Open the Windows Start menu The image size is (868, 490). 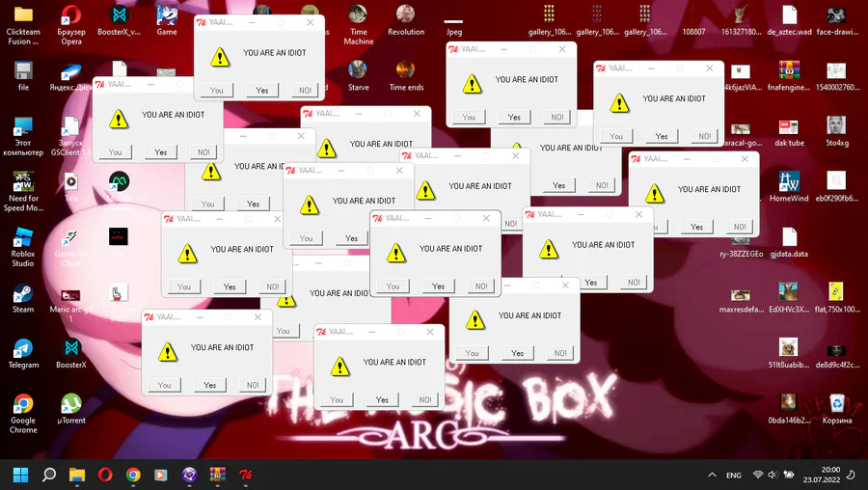[20, 475]
